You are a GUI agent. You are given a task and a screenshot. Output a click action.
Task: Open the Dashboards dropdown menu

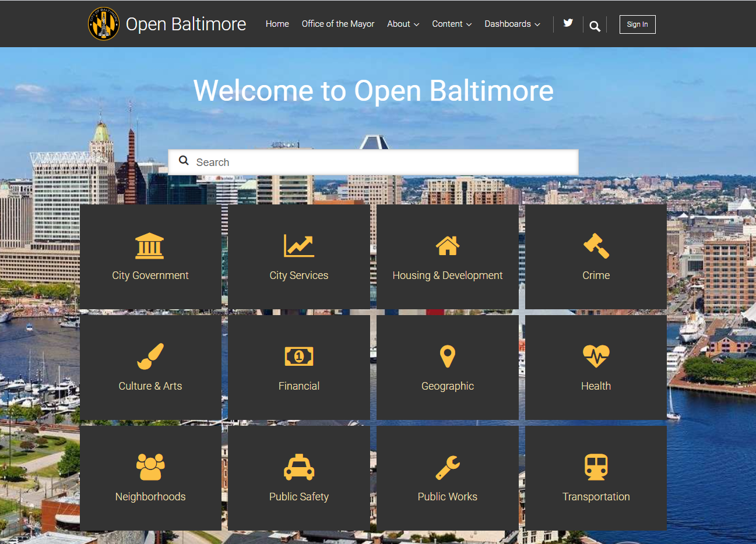(x=512, y=24)
